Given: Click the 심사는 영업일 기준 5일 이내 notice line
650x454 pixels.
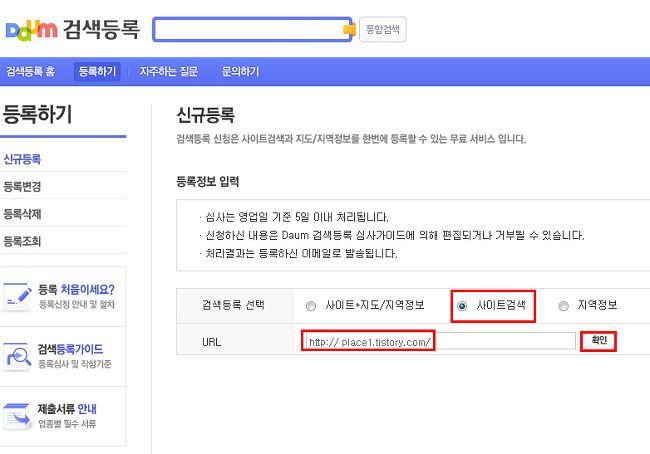Looking at the screenshot, I should 297,217.
